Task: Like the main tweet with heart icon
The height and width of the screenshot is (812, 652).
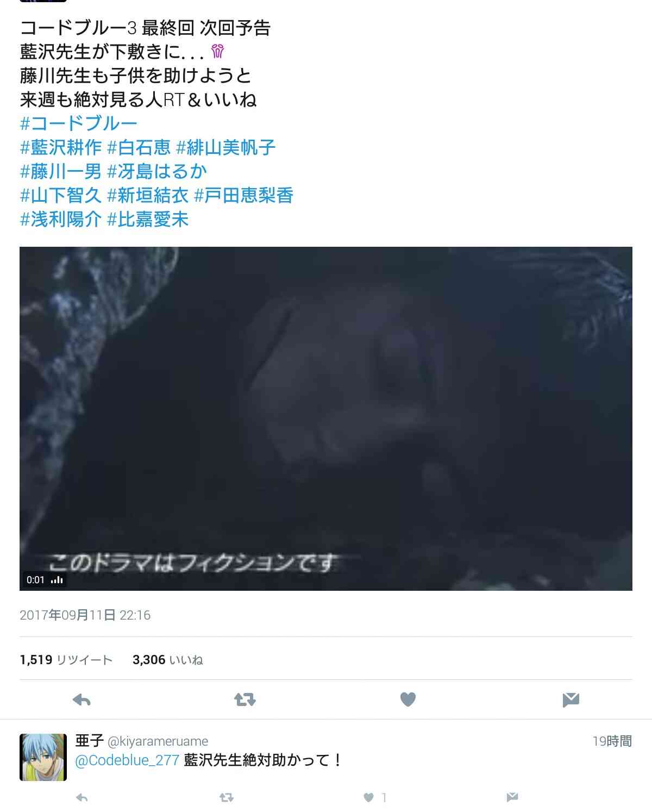Action: pos(407,699)
